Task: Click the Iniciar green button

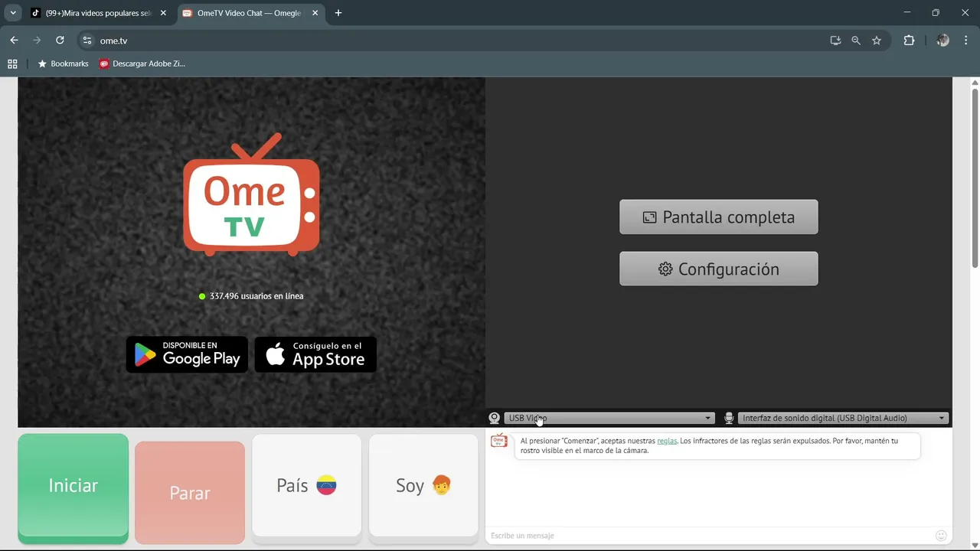Action: coord(73,486)
